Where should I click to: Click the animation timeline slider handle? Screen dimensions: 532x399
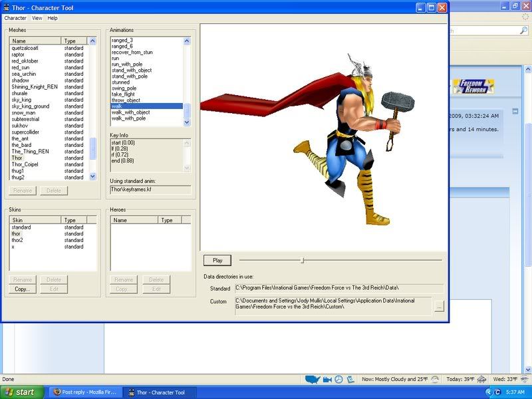(303, 260)
